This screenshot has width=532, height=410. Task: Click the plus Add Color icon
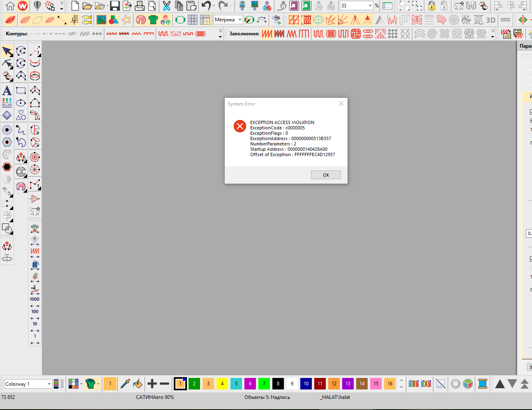click(x=152, y=384)
